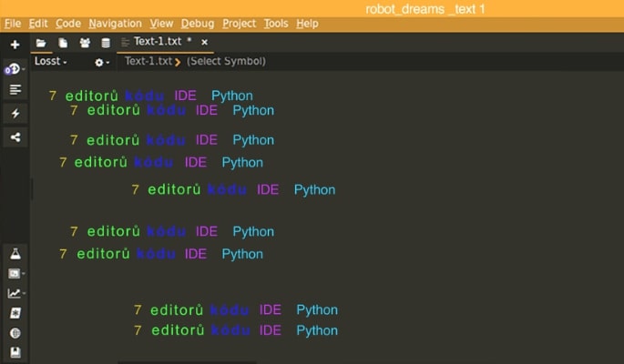Click the share icon in sidebar

click(15, 136)
